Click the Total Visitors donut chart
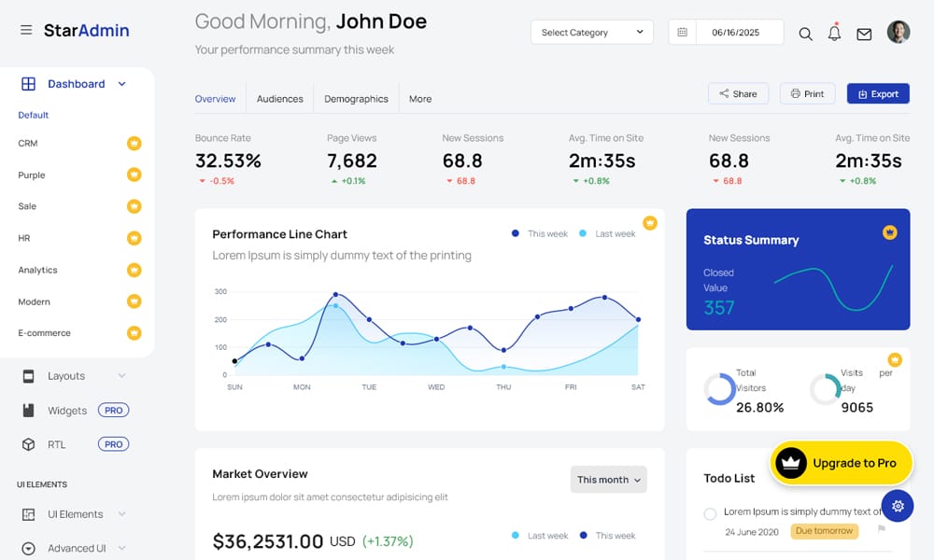The image size is (934, 560). coord(720,389)
